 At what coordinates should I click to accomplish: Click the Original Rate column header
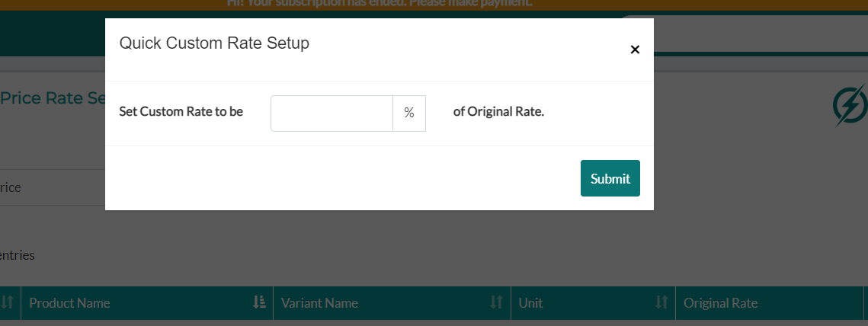[x=770, y=302]
